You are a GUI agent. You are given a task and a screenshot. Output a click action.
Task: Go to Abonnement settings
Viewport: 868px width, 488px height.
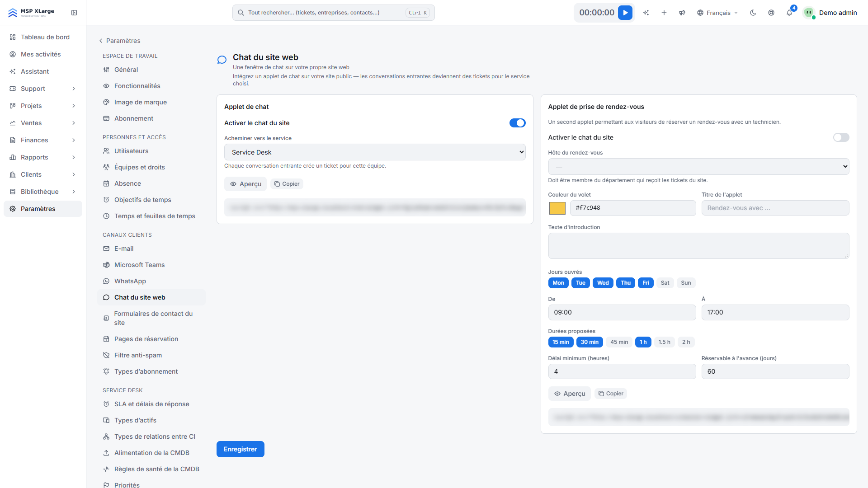(151, 118)
